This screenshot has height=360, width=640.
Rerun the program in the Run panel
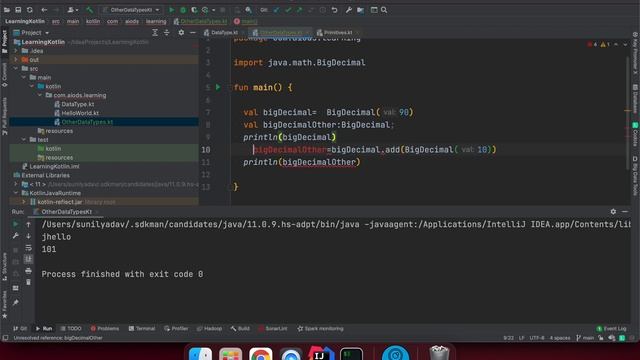16,224
